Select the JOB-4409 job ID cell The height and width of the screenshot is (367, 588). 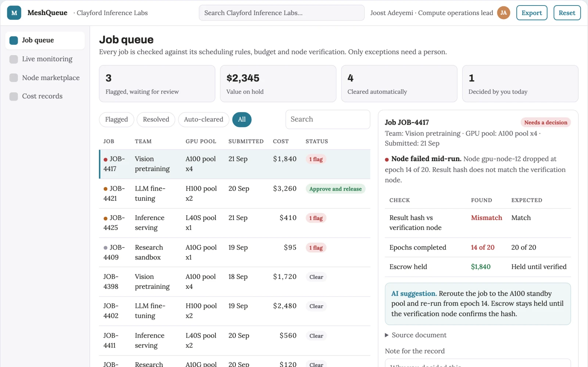click(114, 252)
